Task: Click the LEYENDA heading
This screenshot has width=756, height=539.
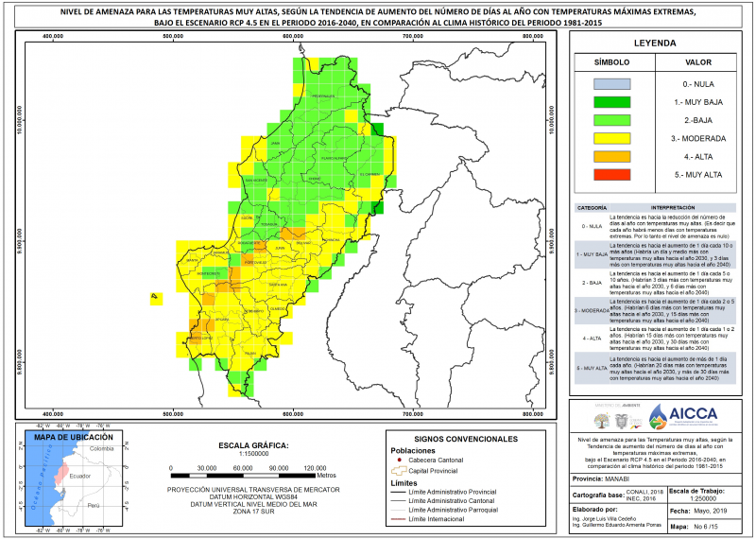Action: 655,43
